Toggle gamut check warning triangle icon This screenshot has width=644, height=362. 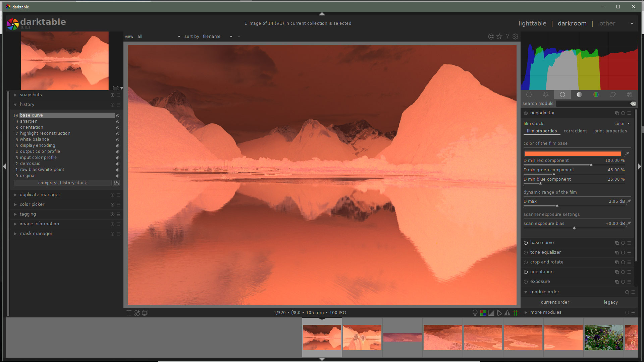[x=507, y=313]
